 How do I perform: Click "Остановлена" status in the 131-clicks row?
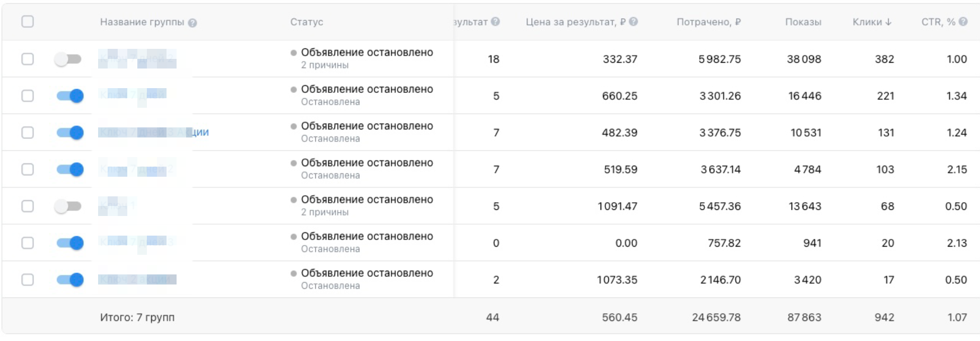coord(330,139)
